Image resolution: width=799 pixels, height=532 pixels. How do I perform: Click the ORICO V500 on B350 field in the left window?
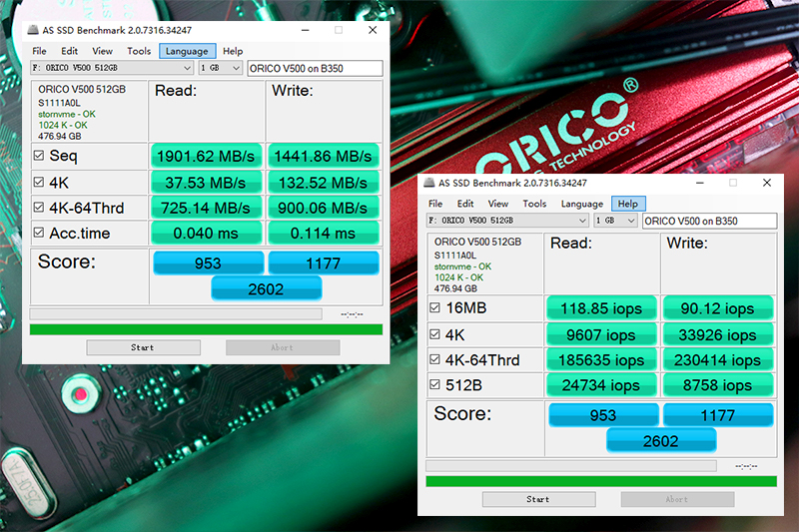[x=315, y=68]
